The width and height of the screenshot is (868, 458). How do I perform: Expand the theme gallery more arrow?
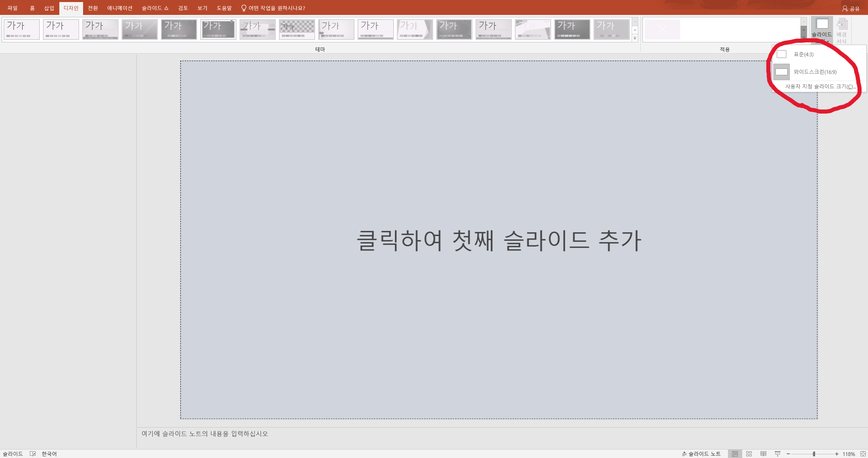point(635,38)
